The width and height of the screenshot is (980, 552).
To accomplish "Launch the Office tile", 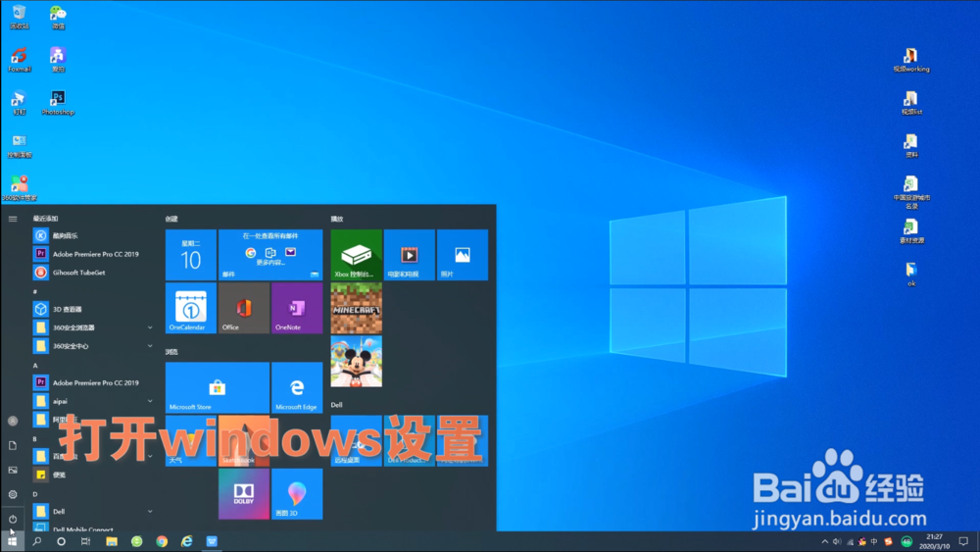I will [x=244, y=308].
